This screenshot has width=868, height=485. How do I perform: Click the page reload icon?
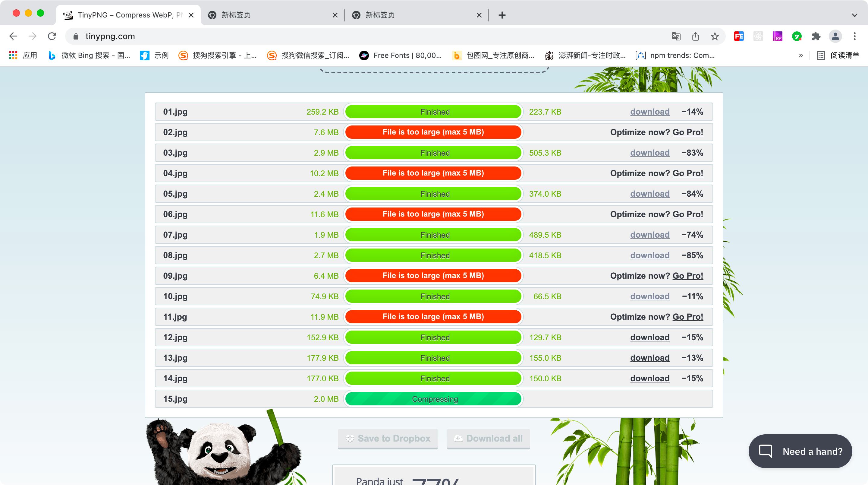click(52, 36)
